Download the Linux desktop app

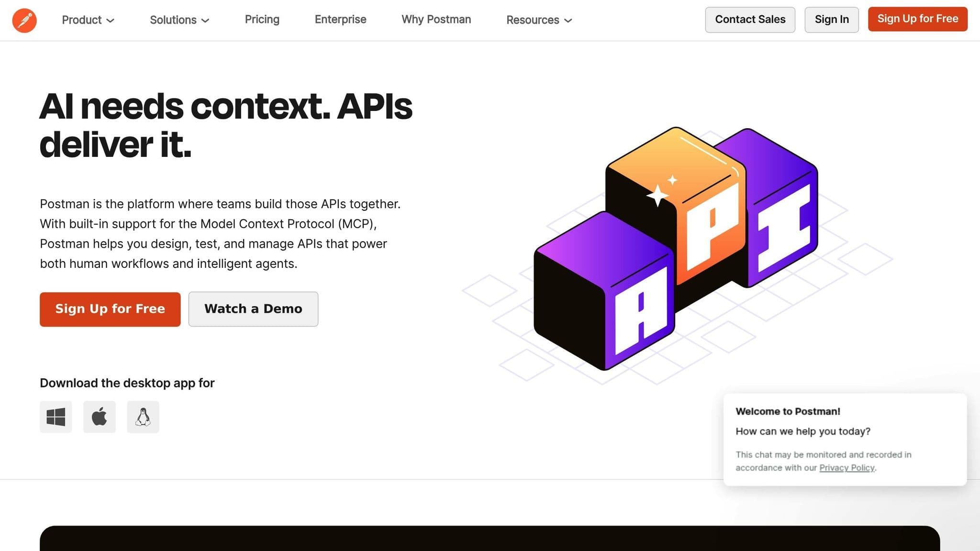point(143,417)
